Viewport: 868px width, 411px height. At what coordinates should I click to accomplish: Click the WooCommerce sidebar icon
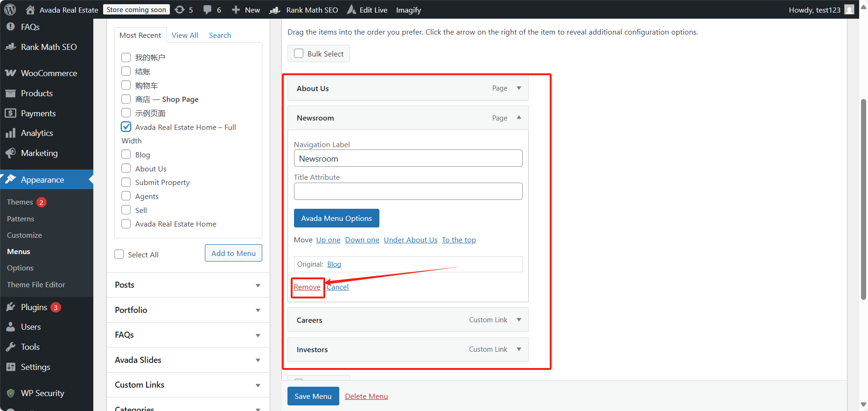(11, 73)
